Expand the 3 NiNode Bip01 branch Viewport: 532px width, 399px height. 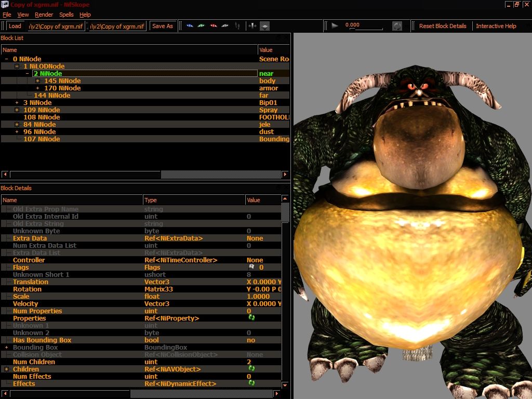17,103
